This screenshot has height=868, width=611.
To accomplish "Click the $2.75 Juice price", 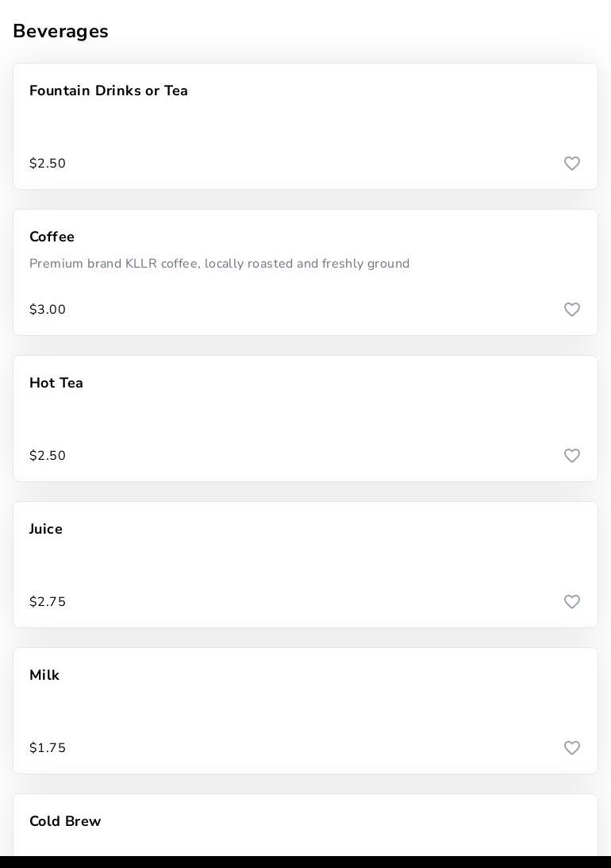I will click(x=48, y=602).
